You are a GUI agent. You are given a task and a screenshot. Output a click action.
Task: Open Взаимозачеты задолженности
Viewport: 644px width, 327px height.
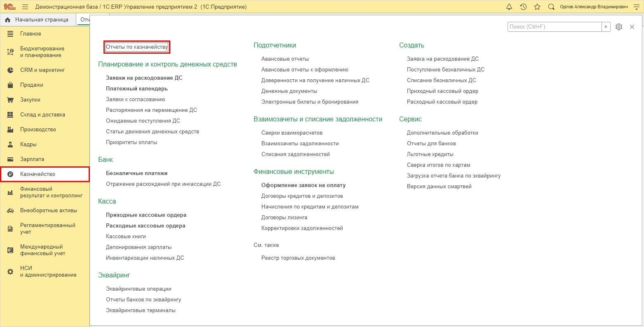point(300,144)
